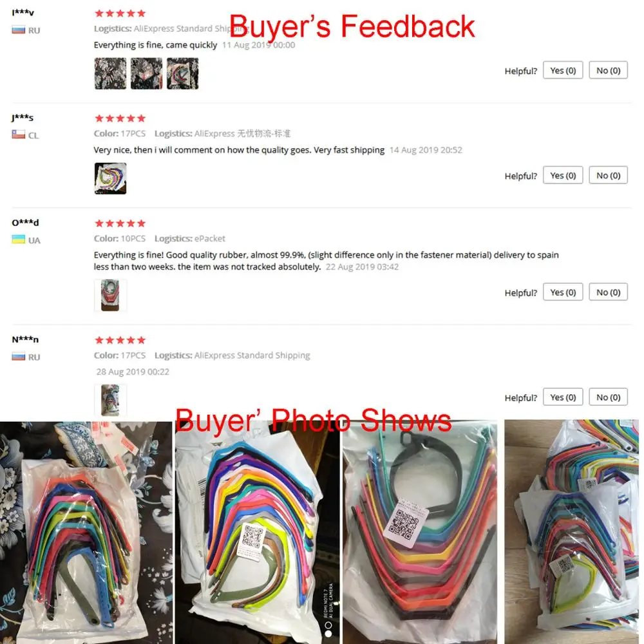The width and height of the screenshot is (644, 644).
Task: Mark J***s's review as helpful Yes
Action: (563, 175)
